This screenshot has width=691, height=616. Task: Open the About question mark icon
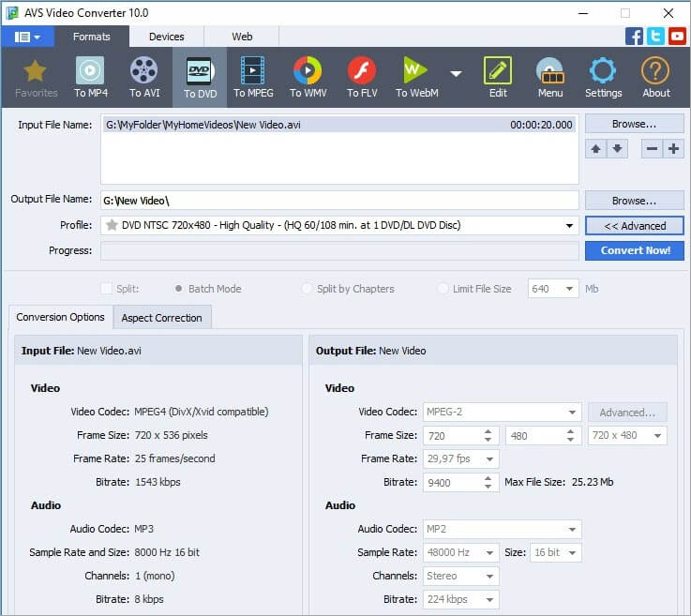(x=655, y=78)
